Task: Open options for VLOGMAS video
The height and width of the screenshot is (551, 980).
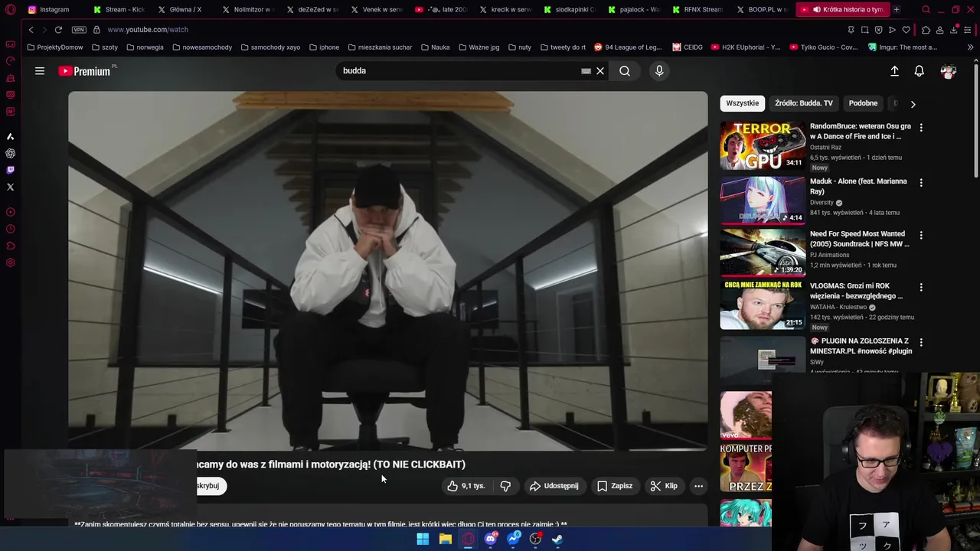Action: pos(921,287)
